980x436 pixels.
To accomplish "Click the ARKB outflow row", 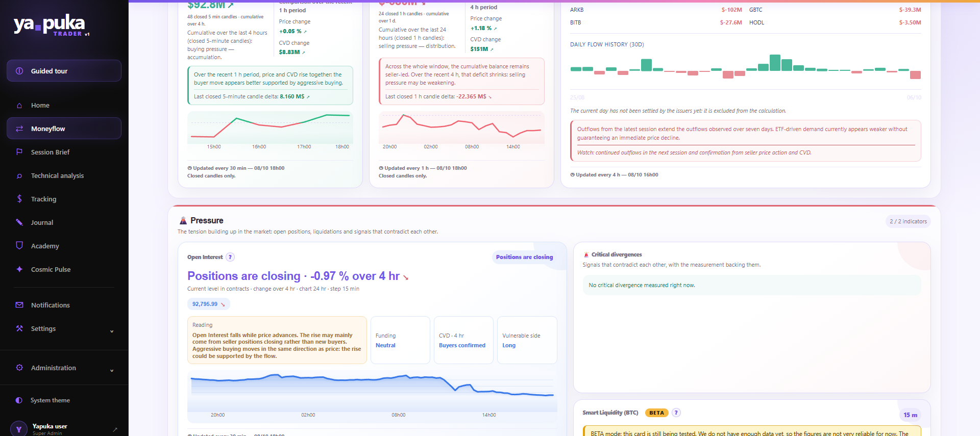I will click(656, 10).
